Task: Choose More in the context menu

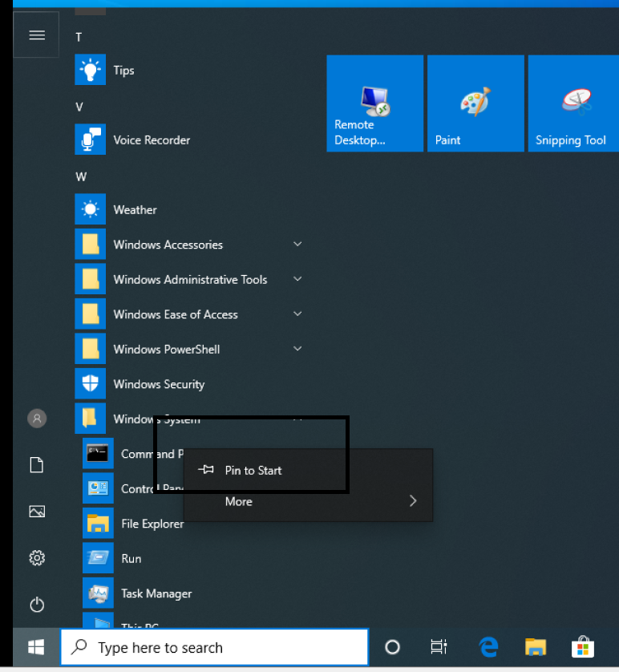Action: (308, 501)
